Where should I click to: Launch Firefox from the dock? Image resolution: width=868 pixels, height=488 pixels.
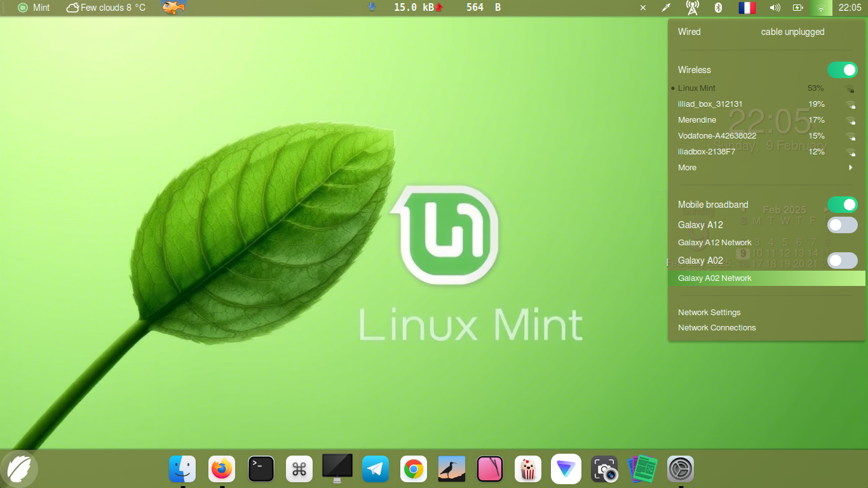coord(222,470)
